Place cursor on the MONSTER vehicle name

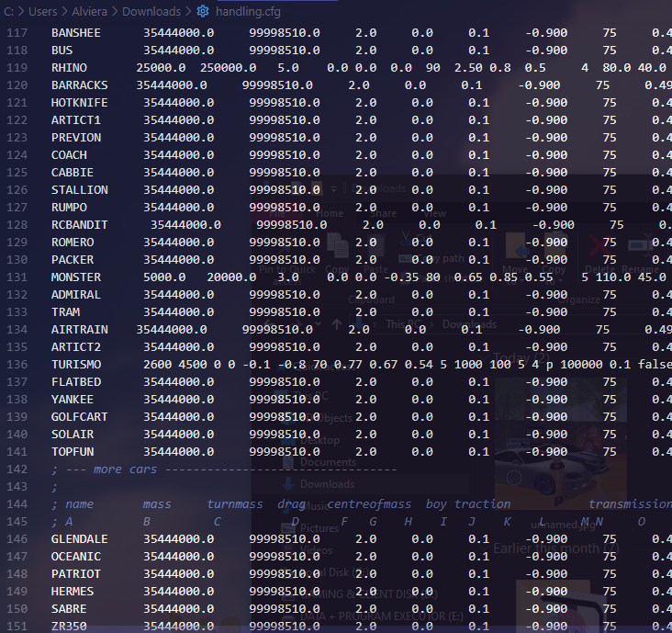pyautogui.click(x=76, y=277)
